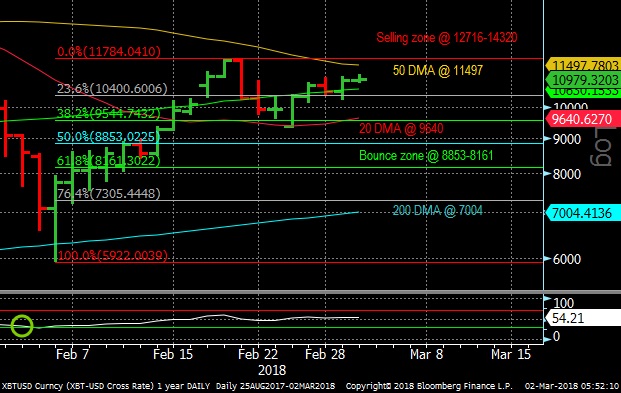The width and height of the screenshot is (621, 393).
Task: Click the Feb 22 date label
Action: [x=258, y=354]
